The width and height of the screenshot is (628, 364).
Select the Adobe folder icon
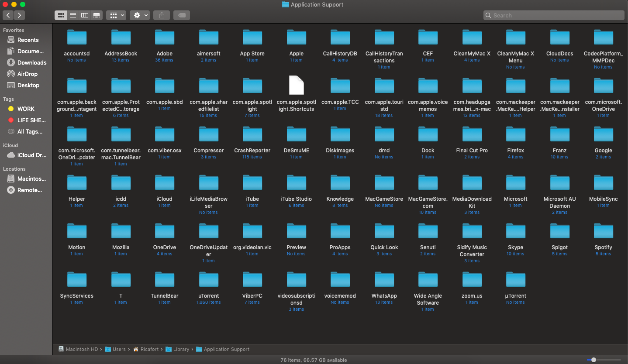click(x=165, y=38)
